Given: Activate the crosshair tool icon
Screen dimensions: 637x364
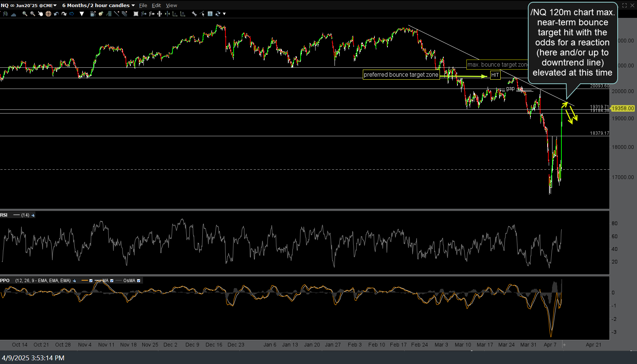Looking at the screenshot, I should pos(48,14).
